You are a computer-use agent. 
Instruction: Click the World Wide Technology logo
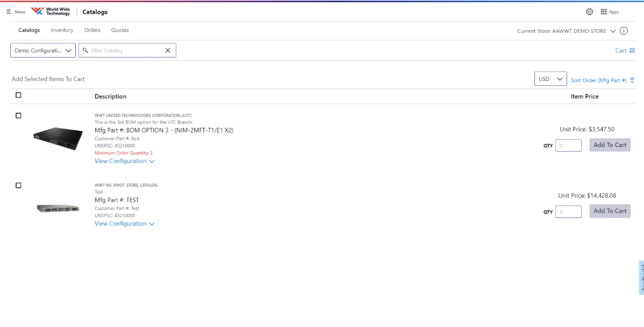pyautogui.click(x=51, y=12)
